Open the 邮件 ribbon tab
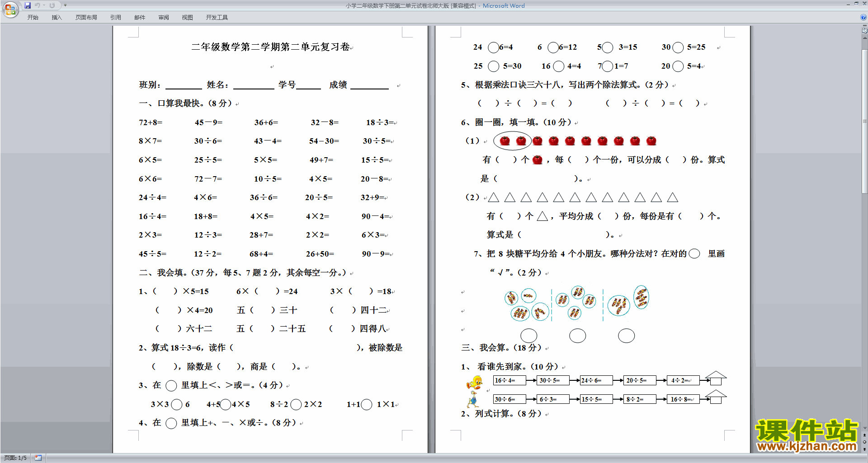This screenshot has width=868, height=463. tap(140, 18)
